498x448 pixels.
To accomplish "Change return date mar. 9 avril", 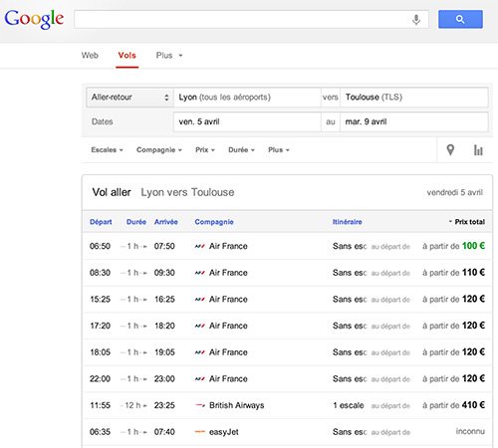I will point(414,121).
